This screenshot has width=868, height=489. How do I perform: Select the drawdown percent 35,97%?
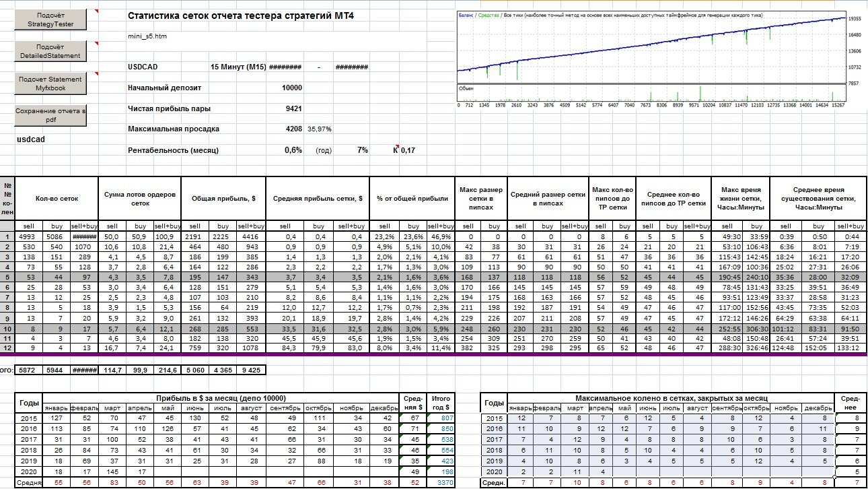coord(319,129)
